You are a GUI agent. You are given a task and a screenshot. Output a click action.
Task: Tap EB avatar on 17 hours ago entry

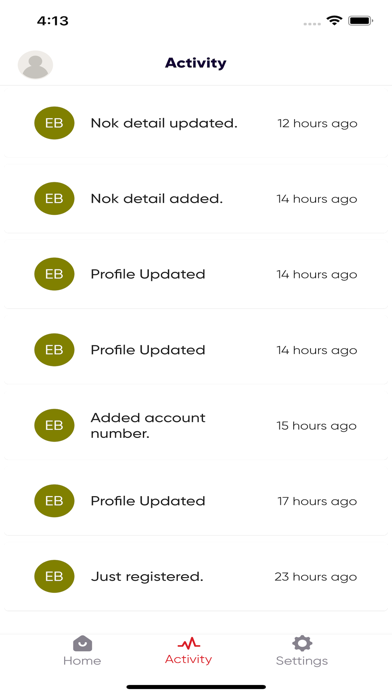pos(54,501)
